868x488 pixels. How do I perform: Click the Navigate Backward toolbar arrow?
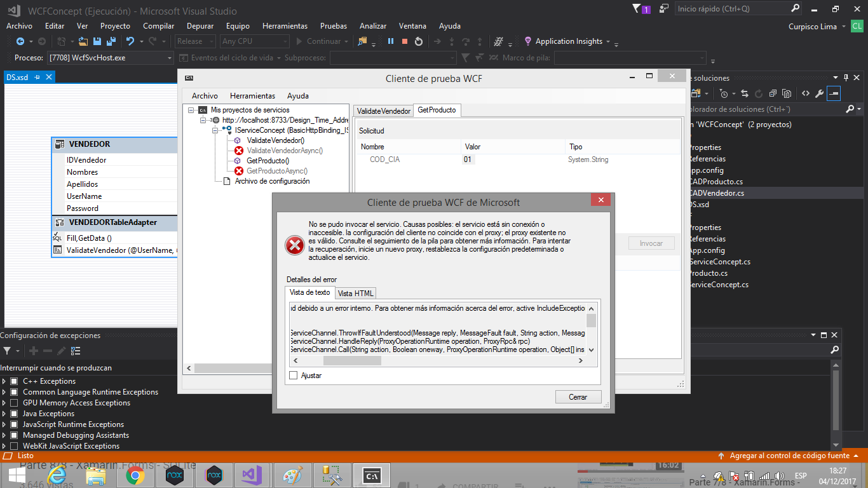[x=20, y=41]
